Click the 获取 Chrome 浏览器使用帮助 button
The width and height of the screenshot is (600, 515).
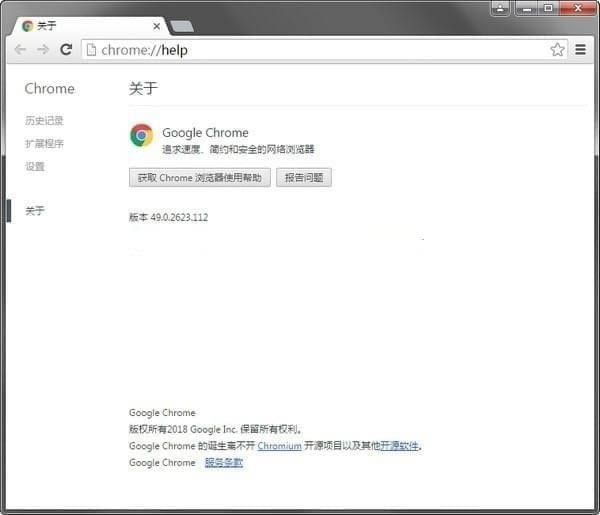tap(200, 178)
